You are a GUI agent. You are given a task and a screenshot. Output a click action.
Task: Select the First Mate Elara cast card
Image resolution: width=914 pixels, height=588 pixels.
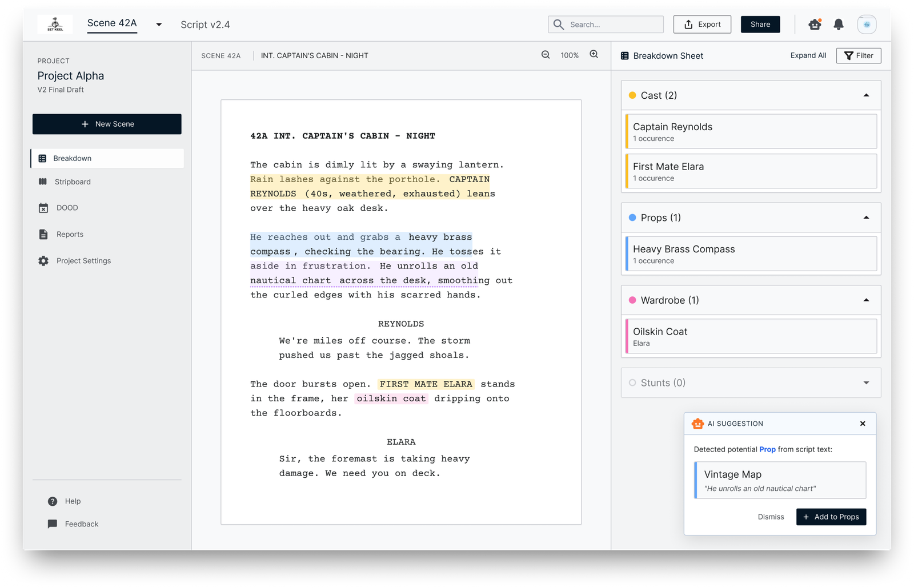pos(751,171)
